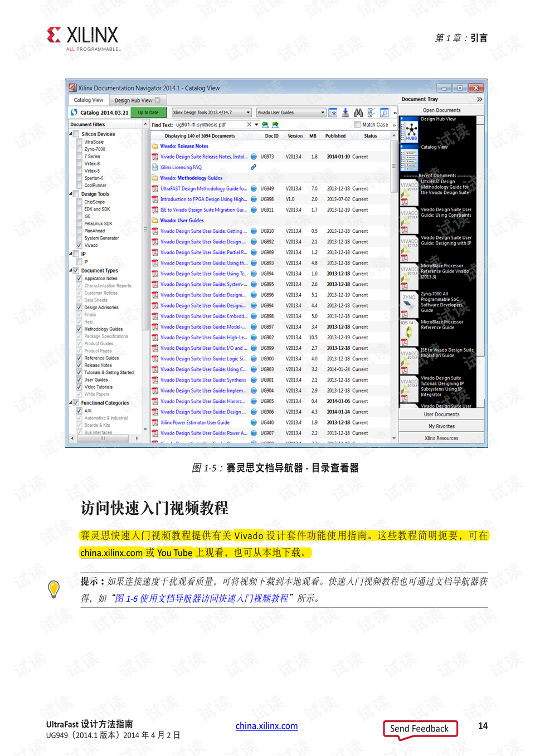
Task: Expand find bar overflow next to Match Case
Action: (394, 125)
